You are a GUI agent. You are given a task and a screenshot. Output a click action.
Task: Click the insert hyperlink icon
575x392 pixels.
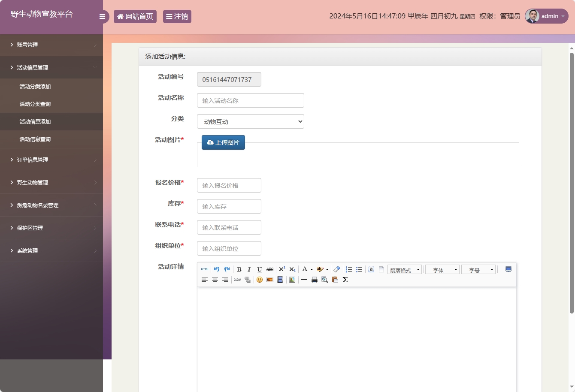(x=237, y=280)
